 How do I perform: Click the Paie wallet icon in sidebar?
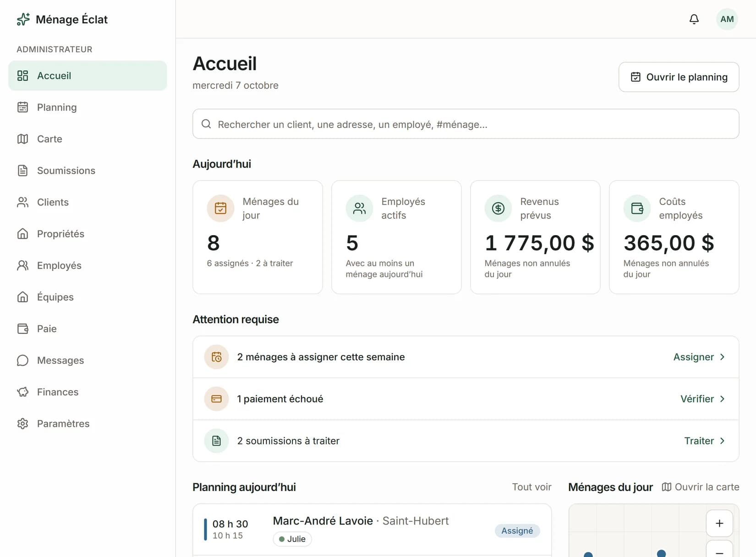23,329
